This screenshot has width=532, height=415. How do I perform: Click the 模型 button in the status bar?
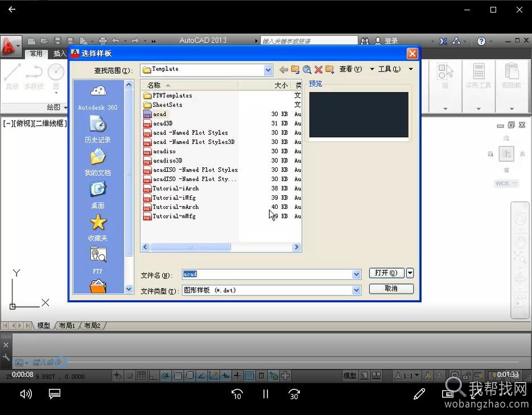(x=349, y=376)
